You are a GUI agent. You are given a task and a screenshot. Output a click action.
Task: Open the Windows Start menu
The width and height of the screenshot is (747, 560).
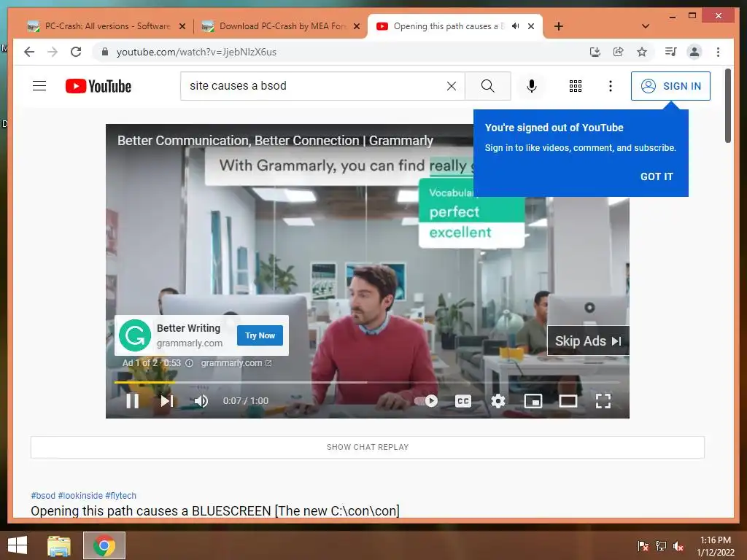tap(18, 545)
